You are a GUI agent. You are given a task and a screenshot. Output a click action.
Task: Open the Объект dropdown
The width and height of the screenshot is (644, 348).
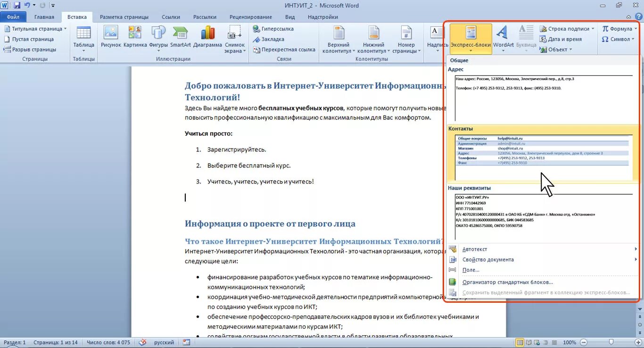[x=556, y=50]
